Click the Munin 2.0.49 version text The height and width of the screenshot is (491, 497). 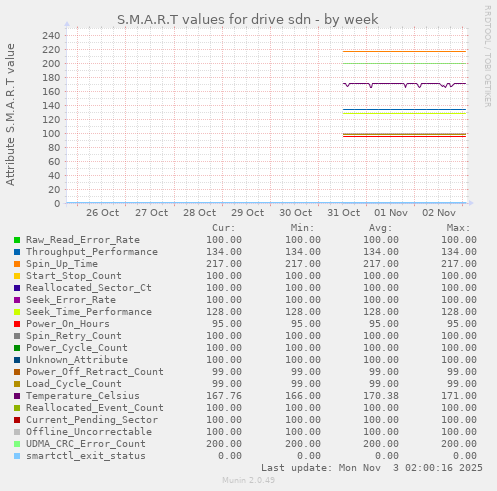click(x=249, y=480)
